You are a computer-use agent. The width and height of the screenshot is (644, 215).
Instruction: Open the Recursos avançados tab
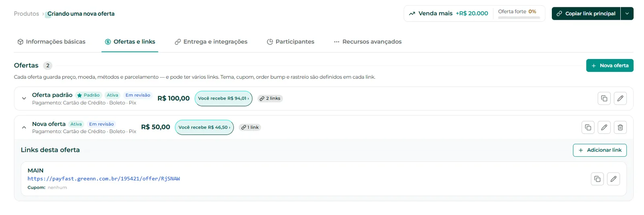click(368, 42)
